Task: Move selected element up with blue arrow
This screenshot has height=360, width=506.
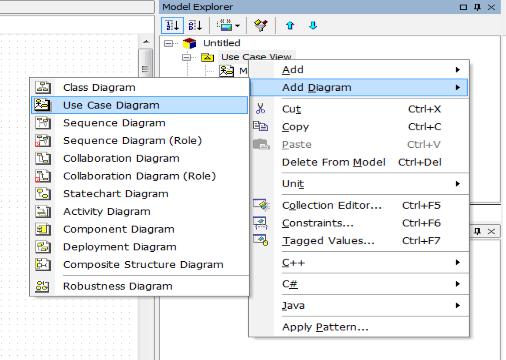Action: pyautogui.click(x=290, y=25)
